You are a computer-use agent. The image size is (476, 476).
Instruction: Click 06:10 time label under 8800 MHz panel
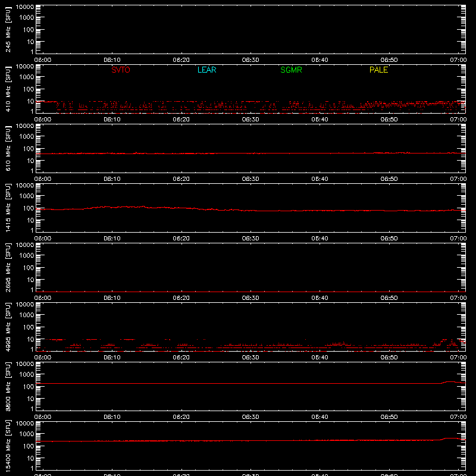(112, 417)
